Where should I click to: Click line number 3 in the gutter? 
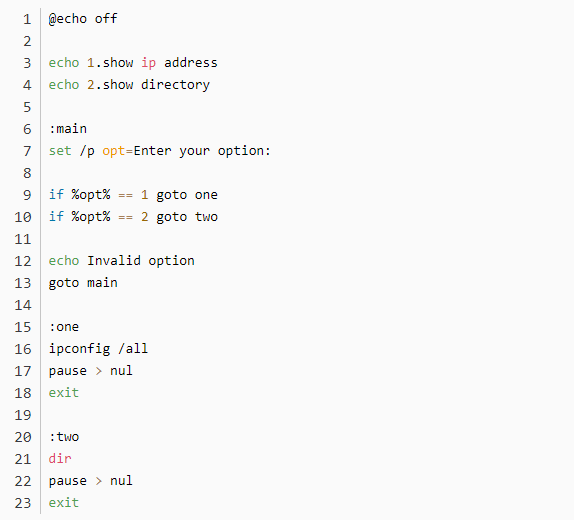[27, 63]
